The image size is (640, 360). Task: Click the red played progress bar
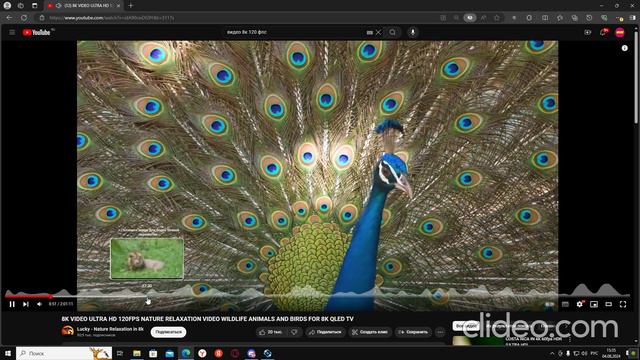28,297
